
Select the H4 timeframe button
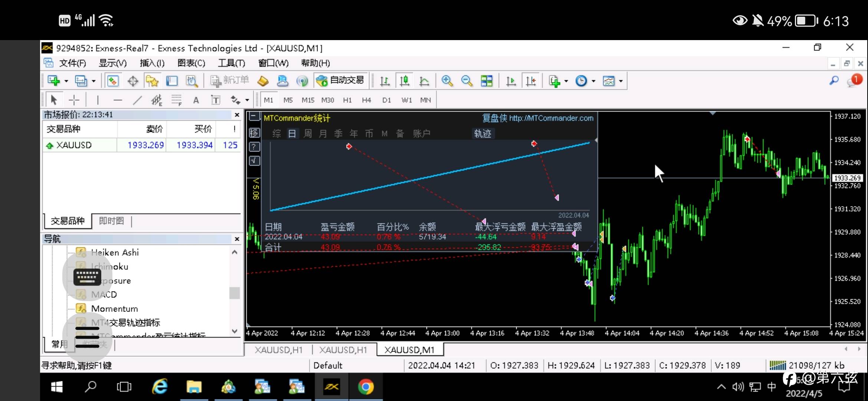pyautogui.click(x=366, y=100)
